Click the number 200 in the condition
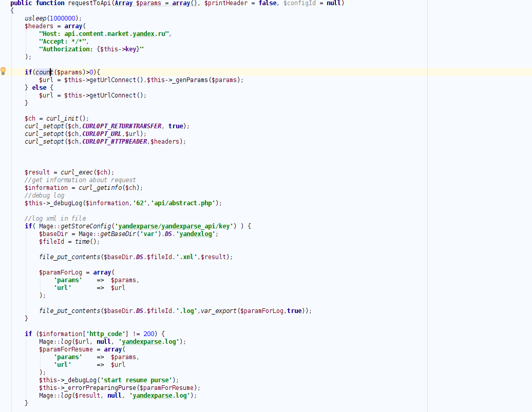Screen dimensions: 532x412 149,333
